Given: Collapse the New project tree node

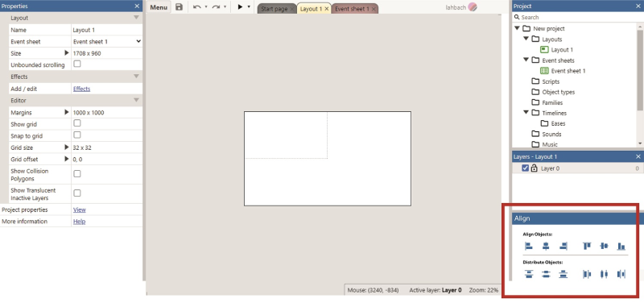Looking at the screenshot, I should tap(517, 28).
